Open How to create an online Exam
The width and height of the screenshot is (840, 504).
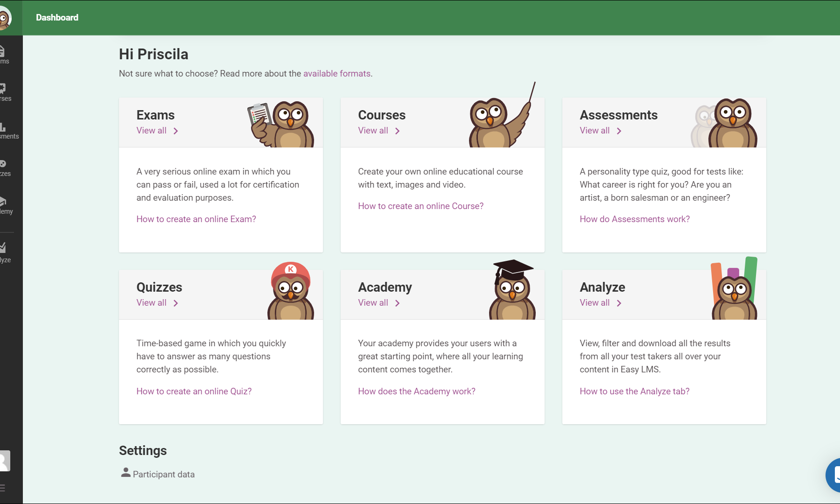pos(196,219)
